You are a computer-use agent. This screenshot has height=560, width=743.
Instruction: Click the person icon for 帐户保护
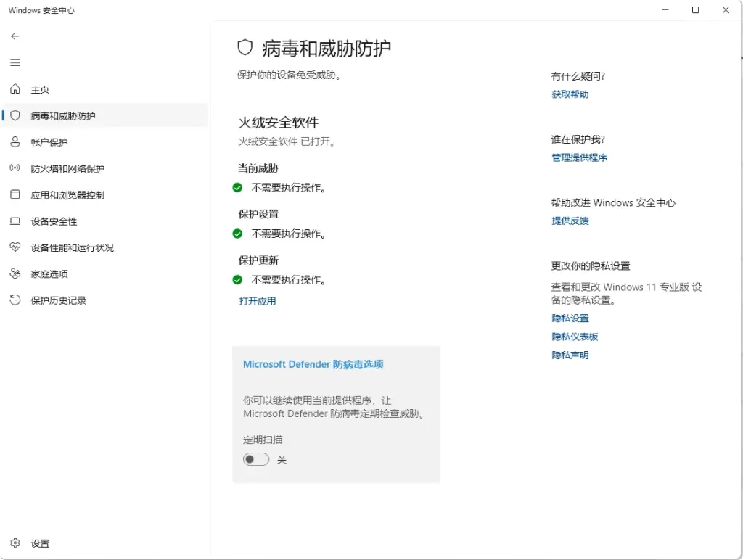(x=15, y=142)
